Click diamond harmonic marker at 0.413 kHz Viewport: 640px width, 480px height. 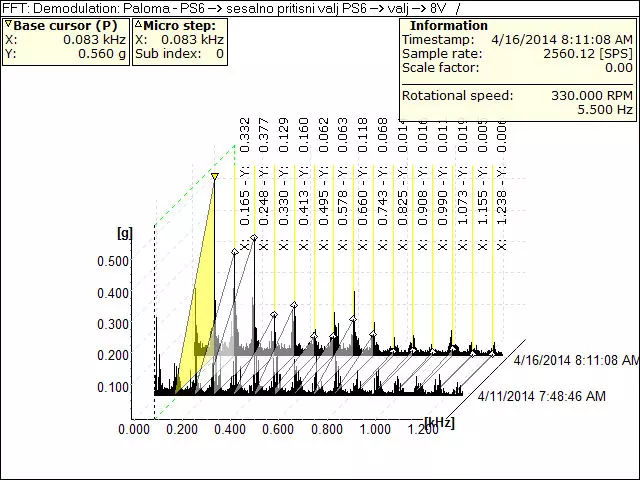pos(293,304)
